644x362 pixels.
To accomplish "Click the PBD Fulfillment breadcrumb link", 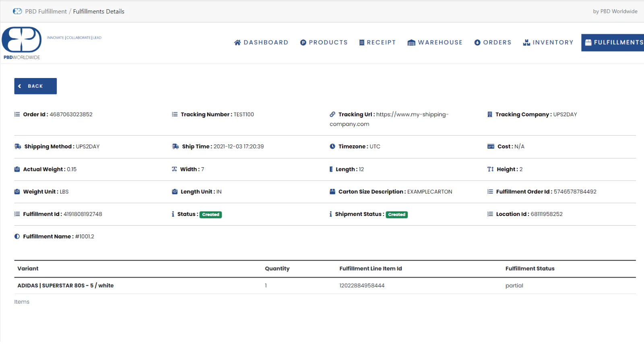I will click(x=46, y=11).
